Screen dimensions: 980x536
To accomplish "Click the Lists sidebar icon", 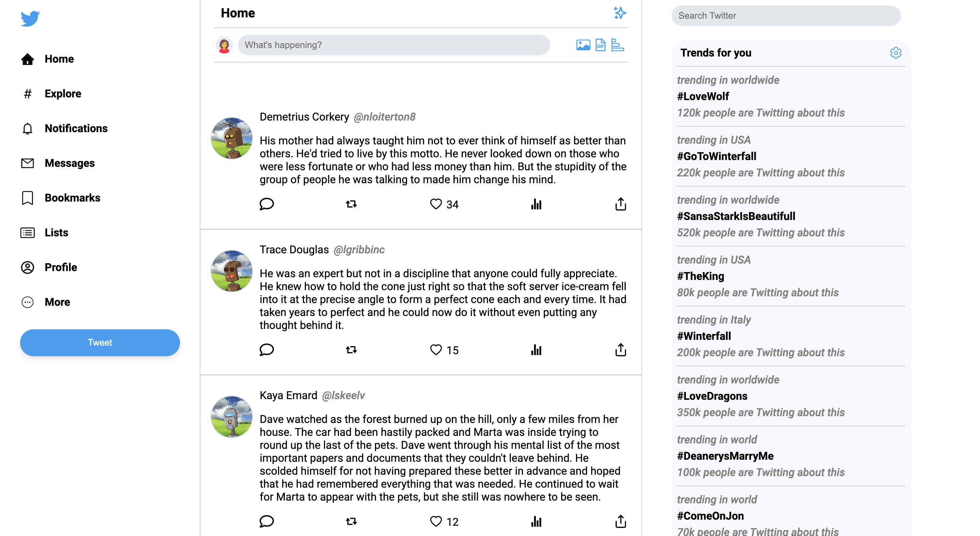I will point(27,232).
